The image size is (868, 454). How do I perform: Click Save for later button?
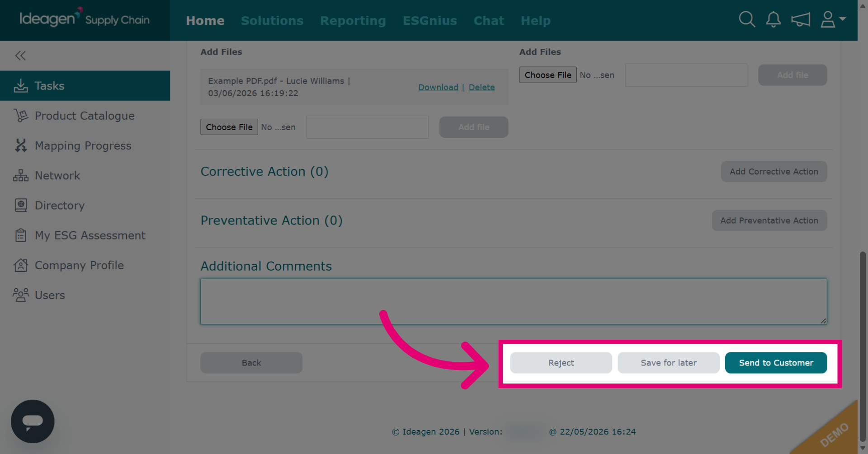[x=669, y=363]
